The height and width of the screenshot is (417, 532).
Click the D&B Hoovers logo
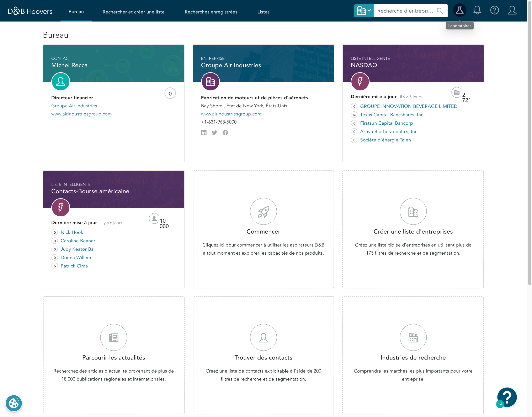click(30, 11)
